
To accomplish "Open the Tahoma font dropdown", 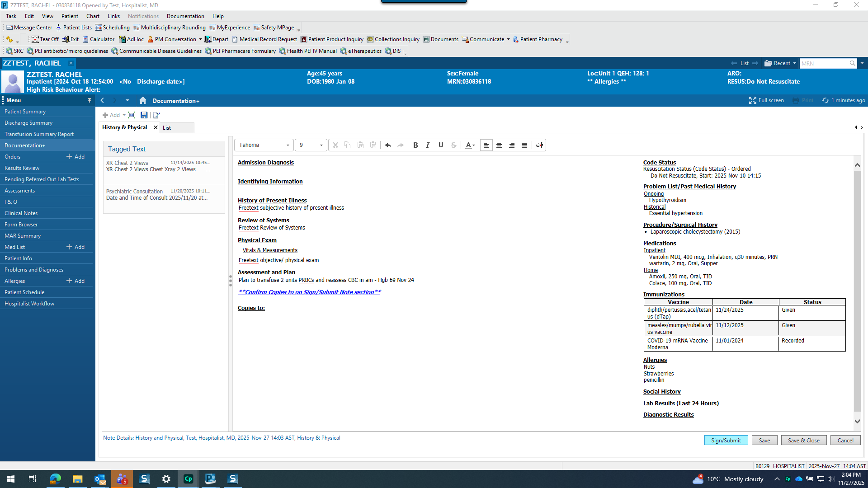I will coord(288,145).
